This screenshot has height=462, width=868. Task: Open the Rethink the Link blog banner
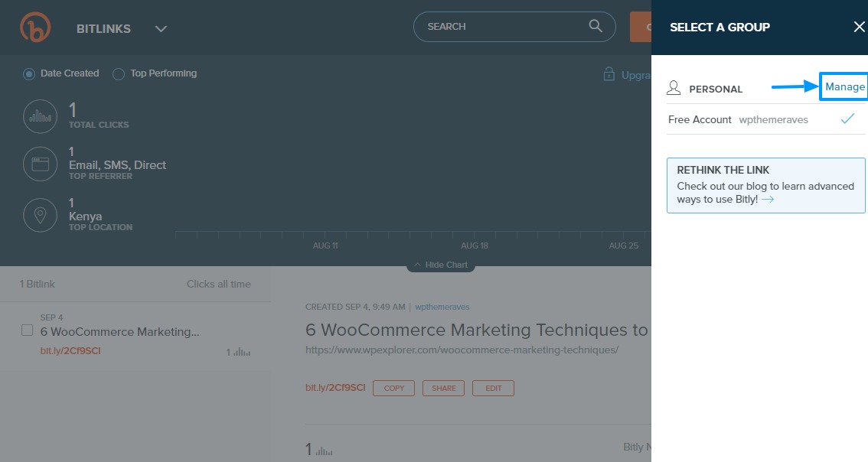[x=765, y=185]
